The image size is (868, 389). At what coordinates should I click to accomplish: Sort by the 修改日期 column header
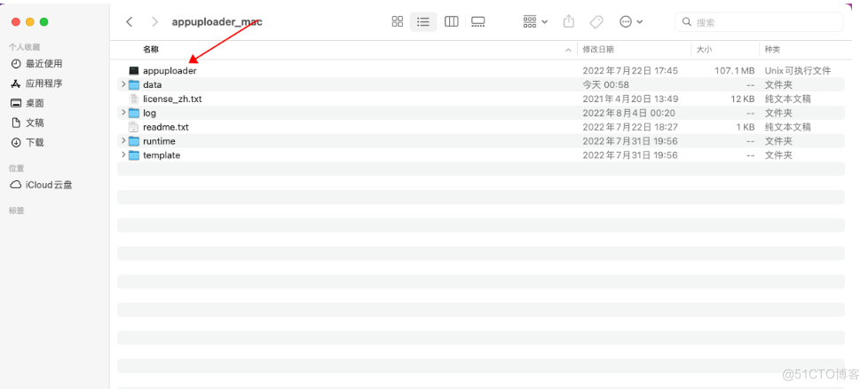point(598,50)
